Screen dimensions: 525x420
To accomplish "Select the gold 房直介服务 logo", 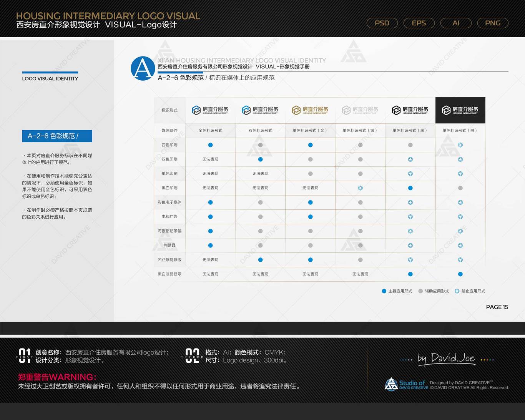I will point(310,110).
